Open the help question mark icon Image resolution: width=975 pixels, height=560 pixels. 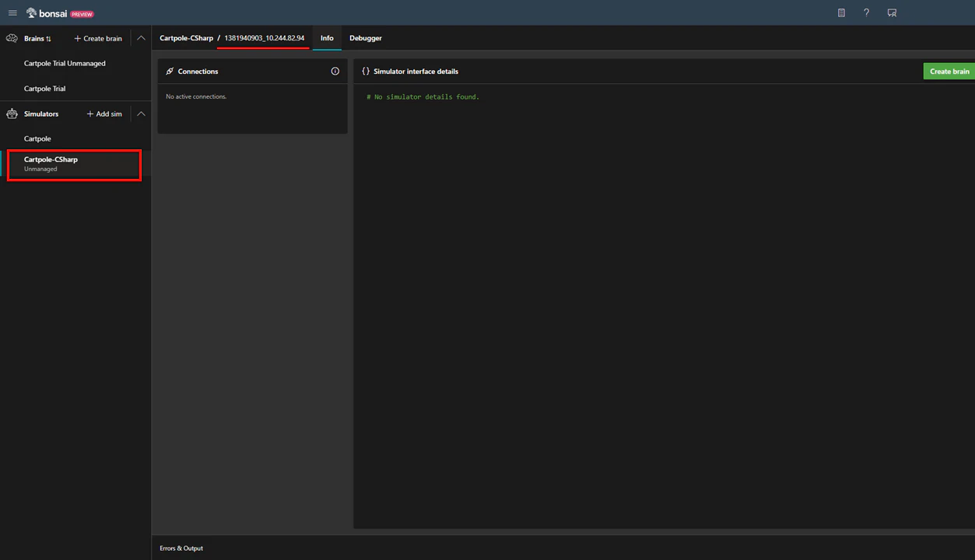tap(866, 13)
